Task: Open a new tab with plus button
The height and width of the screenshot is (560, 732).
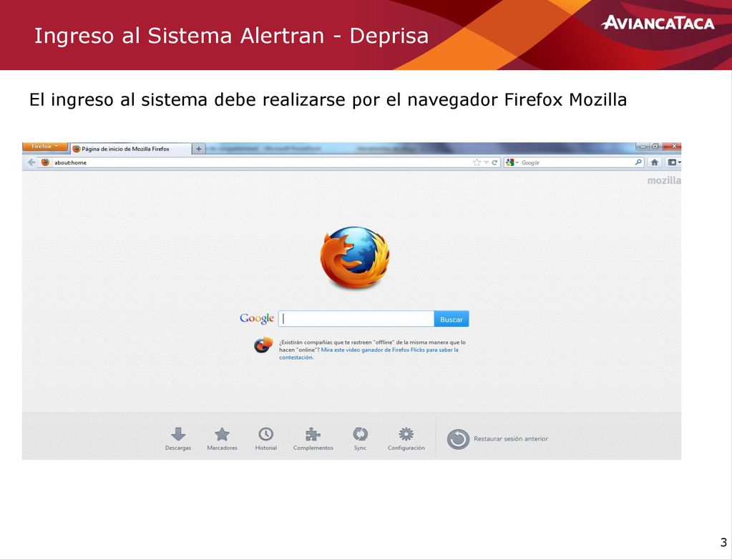Action: (x=199, y=149)
